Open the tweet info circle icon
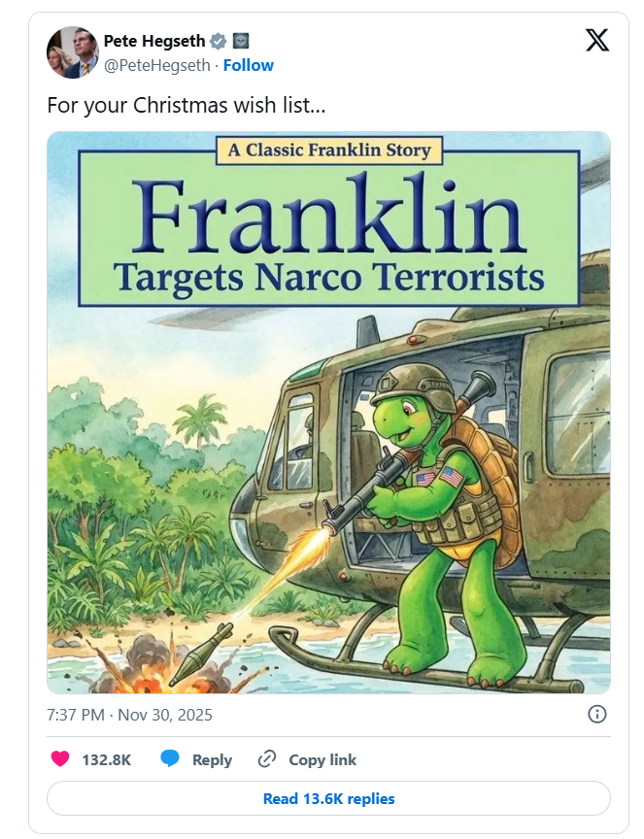This screenshot has width=644, height=839. (597, 715)
